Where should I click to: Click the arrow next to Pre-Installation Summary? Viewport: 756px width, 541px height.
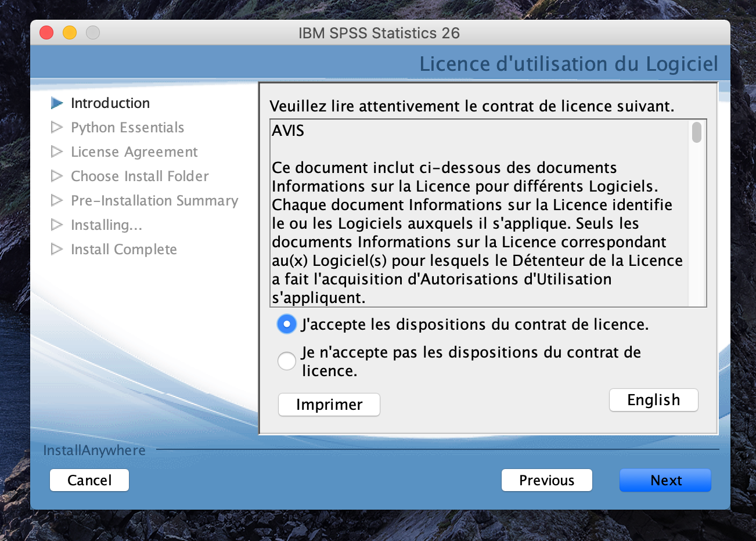(57, 200)
